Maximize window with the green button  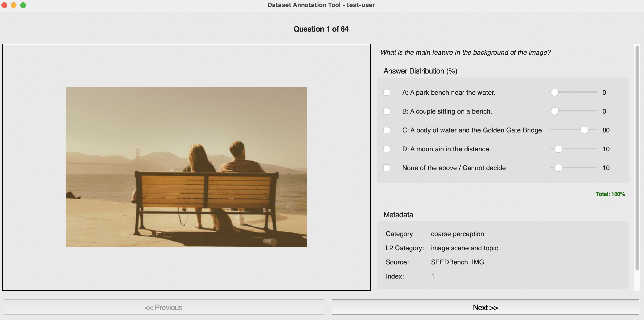pyautogui.click(x=23, y=5)
